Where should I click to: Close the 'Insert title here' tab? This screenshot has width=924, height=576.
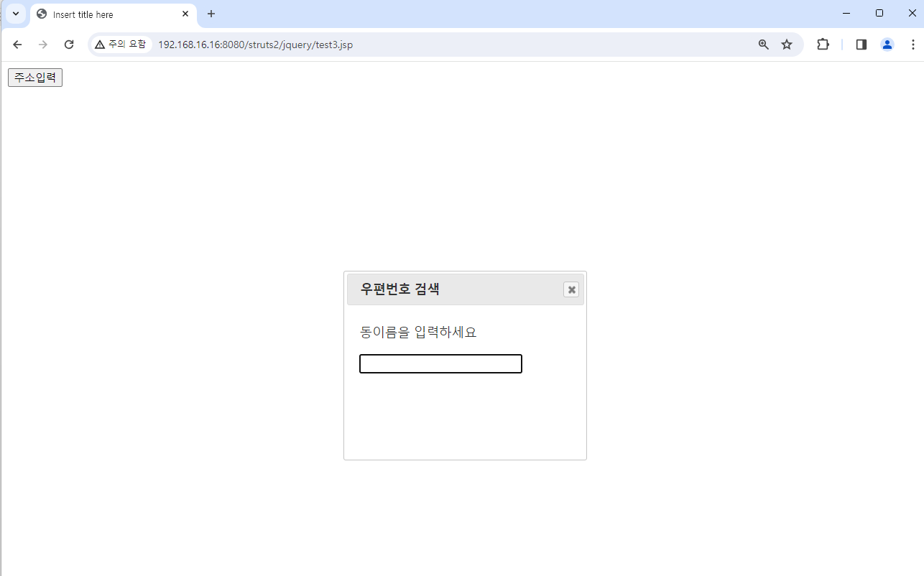tap(185, 14)
